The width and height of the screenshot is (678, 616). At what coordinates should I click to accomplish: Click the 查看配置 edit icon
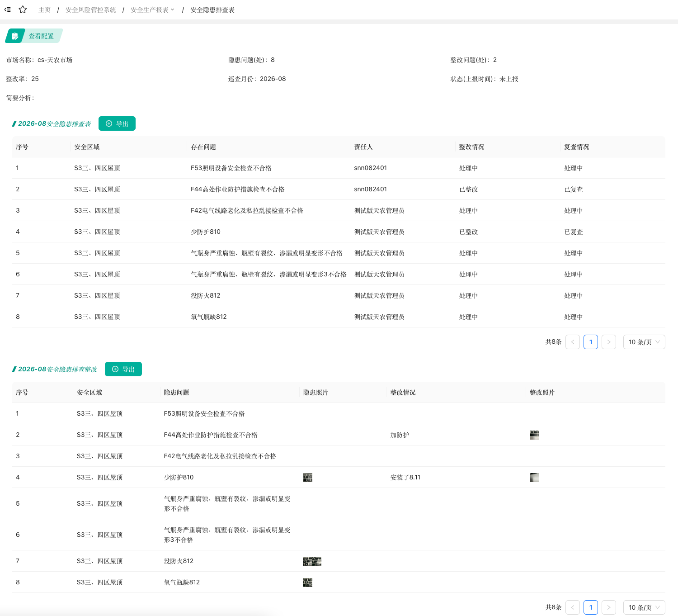(x=15, y=36)
